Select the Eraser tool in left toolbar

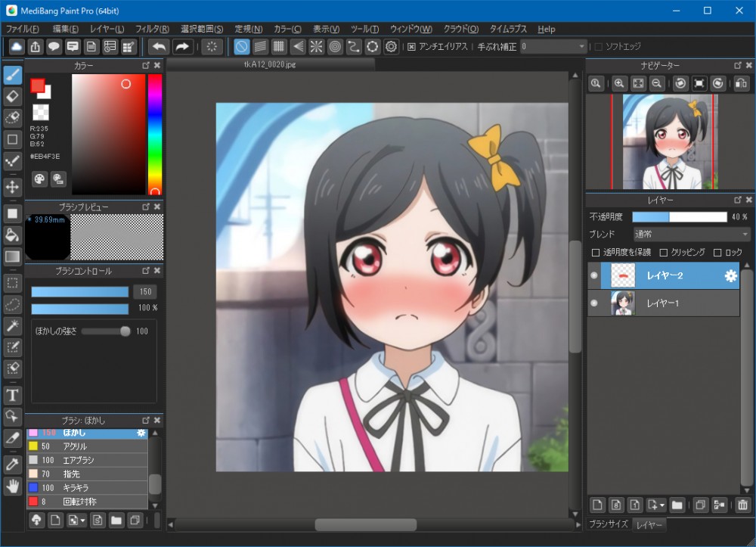point(13,97)
